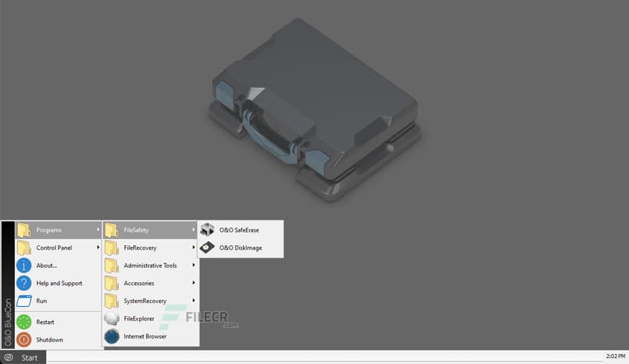The height and width of the screenshot is (364, 629).
Task: Click the FileExplorer icon
Action: pyautogui.click(x=111, y=318)
